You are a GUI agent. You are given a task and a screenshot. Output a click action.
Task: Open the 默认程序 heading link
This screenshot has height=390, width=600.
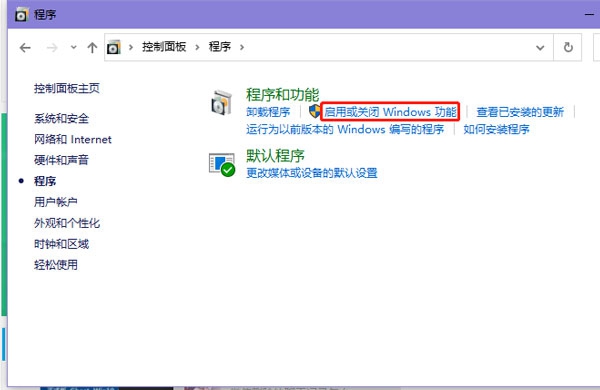point(275,155)
